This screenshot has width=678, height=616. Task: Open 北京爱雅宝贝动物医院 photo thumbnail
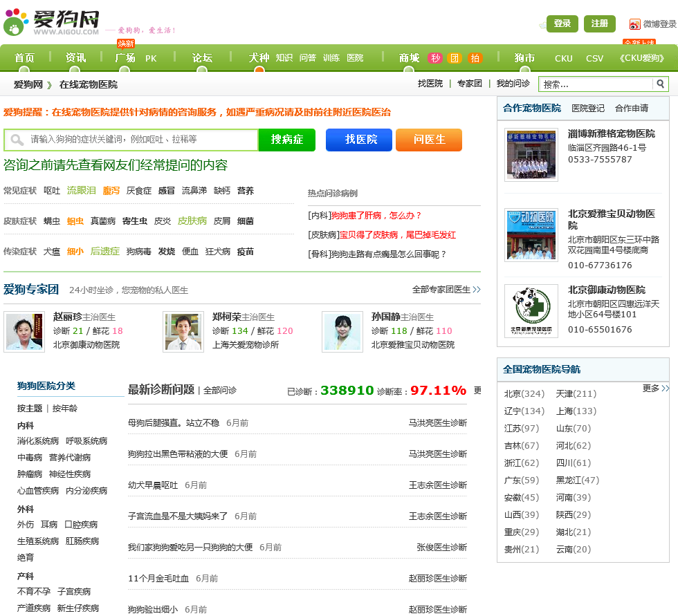click(x=531, y=235)
